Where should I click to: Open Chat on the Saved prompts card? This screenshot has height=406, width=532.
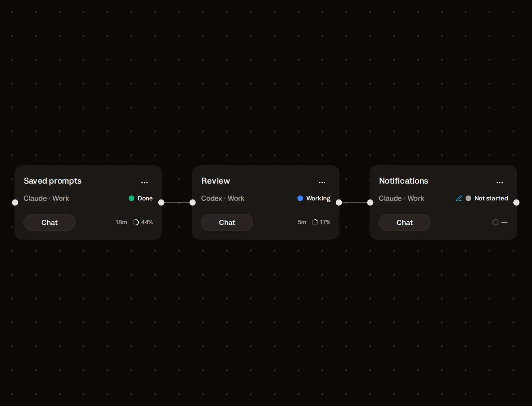point(50,222)
